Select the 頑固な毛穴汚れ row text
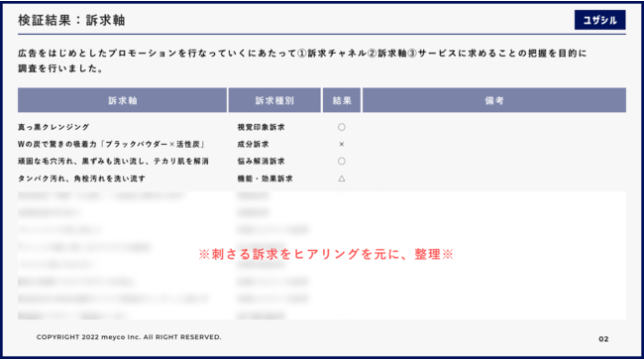 tap(113, 162)
